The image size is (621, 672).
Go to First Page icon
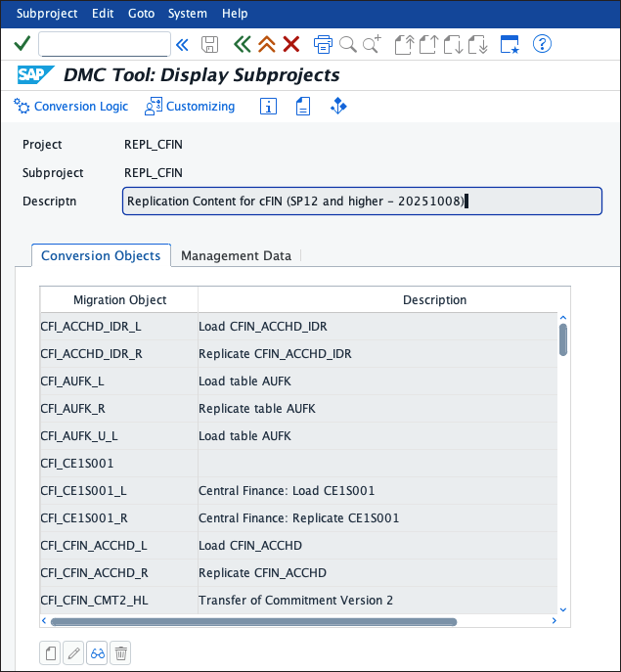[404, 45]
